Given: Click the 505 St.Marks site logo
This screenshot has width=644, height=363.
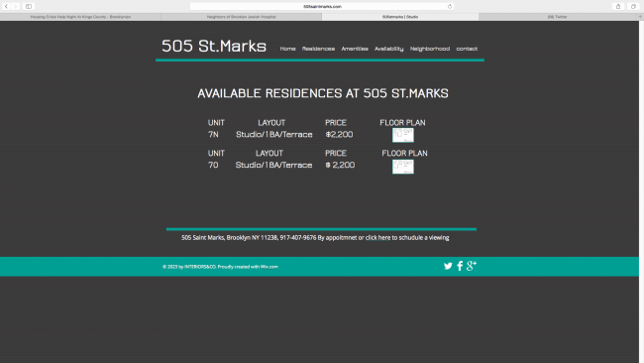Looking at the screenshot, I should [x=214, y=46].
